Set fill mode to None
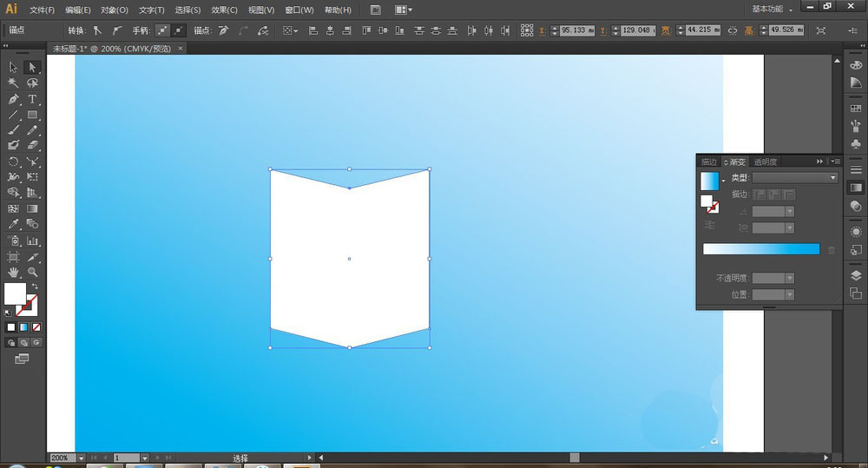Screen dimensions: 868x468 (x=36, y=327)
